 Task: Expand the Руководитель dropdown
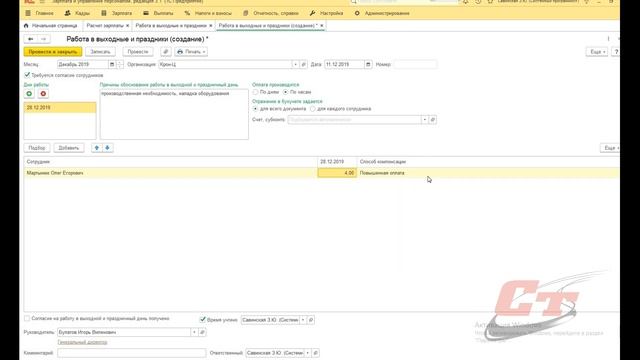pyautogui.click(x=194, y=332)
